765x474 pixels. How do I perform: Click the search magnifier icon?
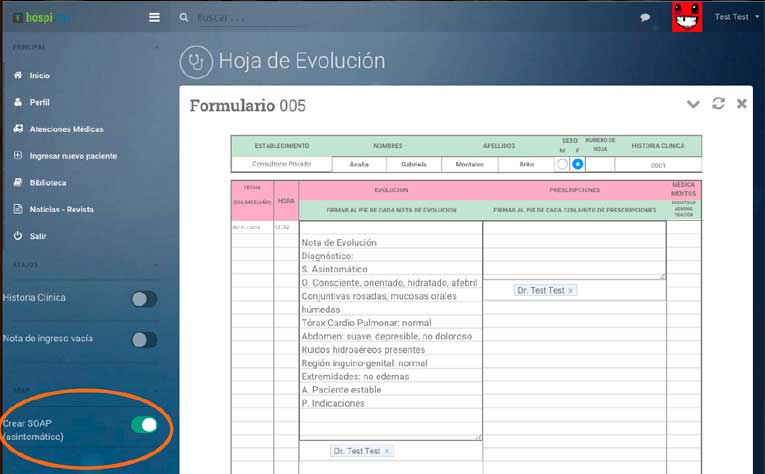pyautogui.click(x=184, y=17)
